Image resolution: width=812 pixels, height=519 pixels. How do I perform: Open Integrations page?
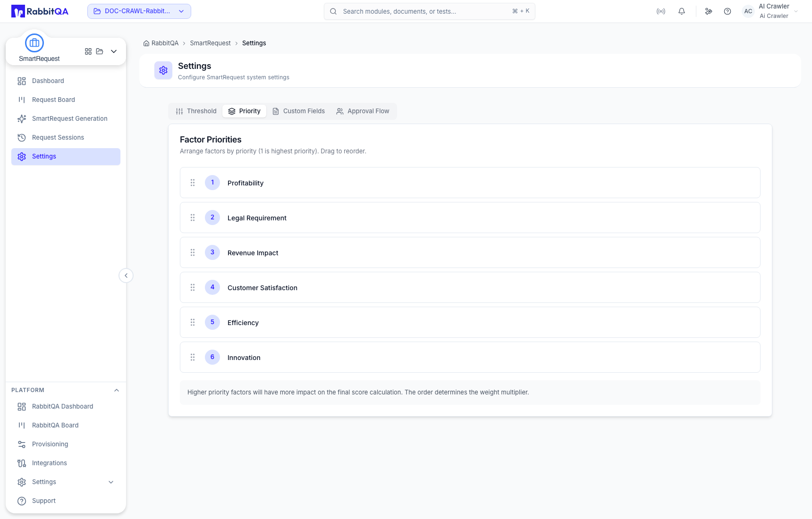coord(66,463)
